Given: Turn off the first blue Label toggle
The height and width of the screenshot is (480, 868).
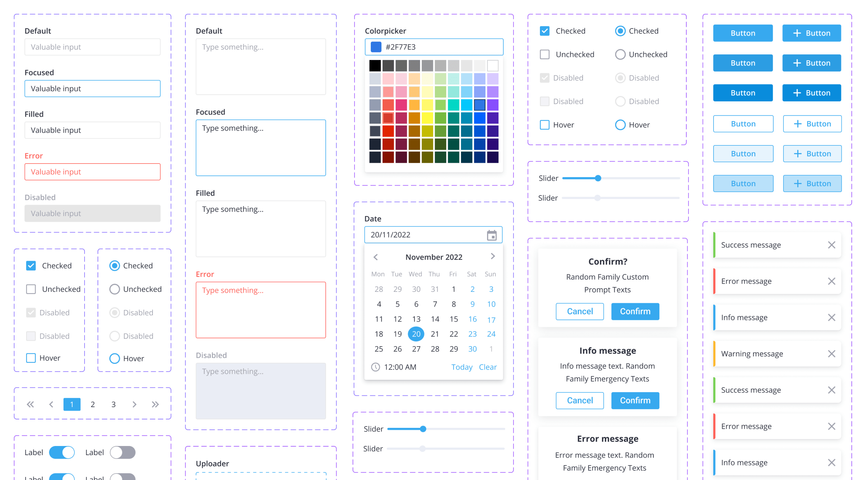Looking at the screenshot, I should (62, 452).
